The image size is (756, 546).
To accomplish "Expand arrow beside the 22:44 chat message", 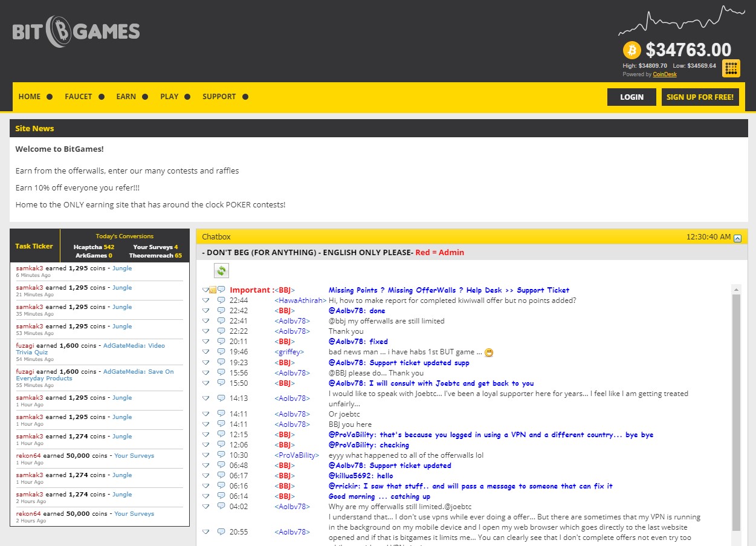I will click(205, 301).
